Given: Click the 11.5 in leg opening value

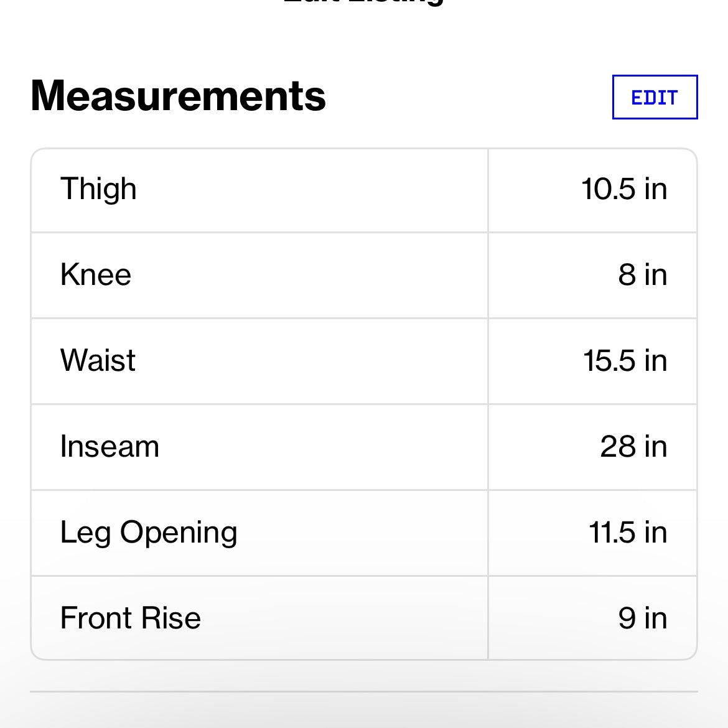Looking at the screenshot, I should pyautogui.click(x=627, y=533).
